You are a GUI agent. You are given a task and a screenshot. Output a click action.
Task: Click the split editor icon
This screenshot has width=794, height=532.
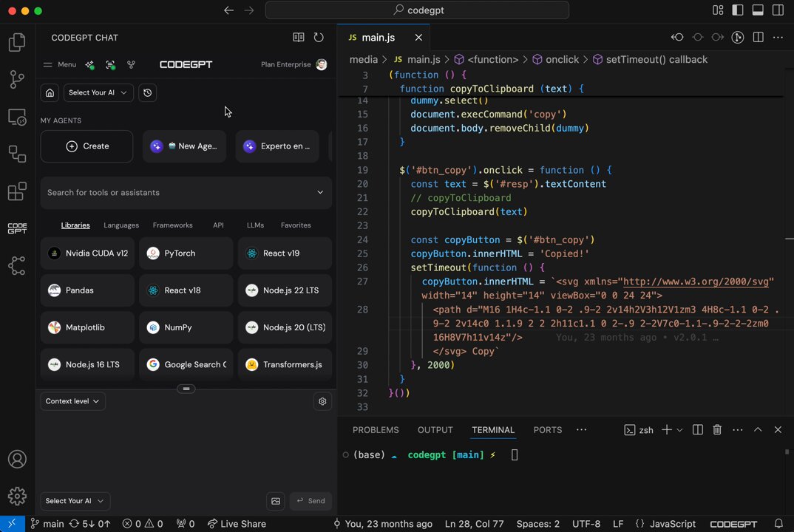(x=758, y=38)
